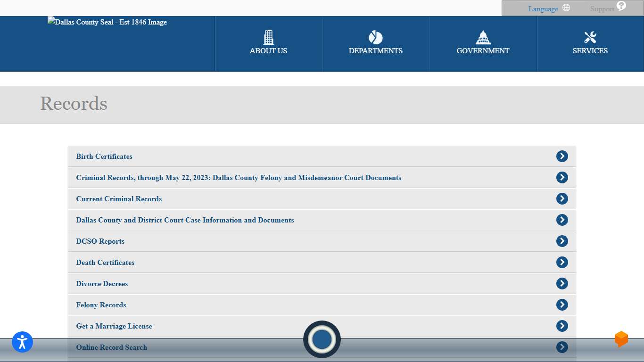This screenshot has height=362, width=644.
Task: Click the Language globe icon
Action: coord(566,8)
